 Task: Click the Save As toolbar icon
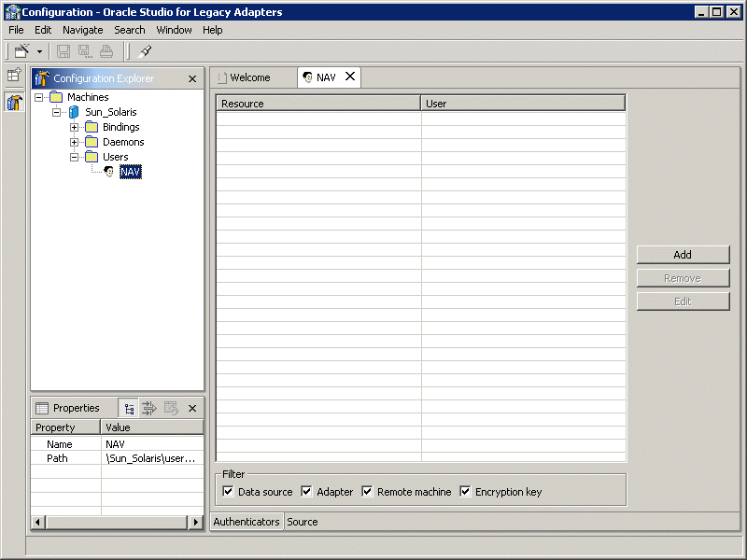[85, 51]
